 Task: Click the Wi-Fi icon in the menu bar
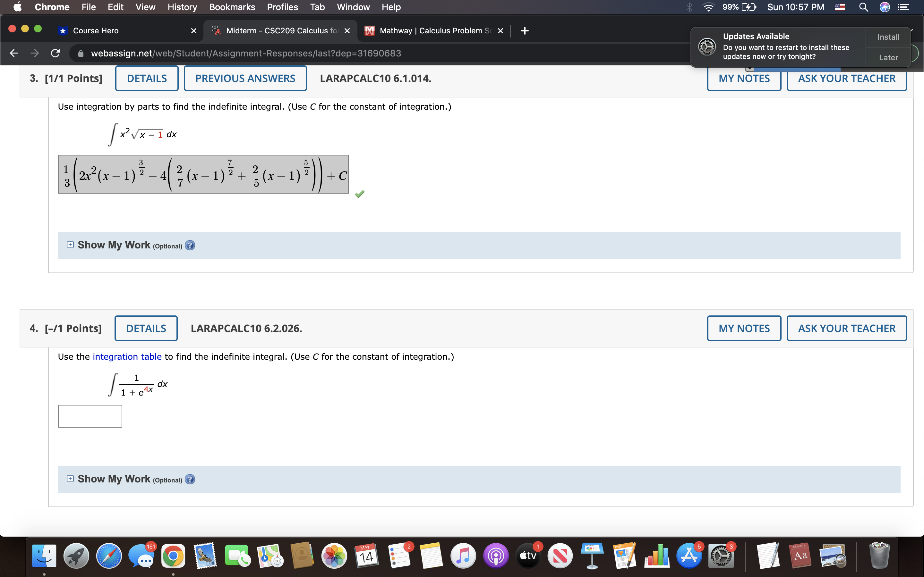(709, 7)
